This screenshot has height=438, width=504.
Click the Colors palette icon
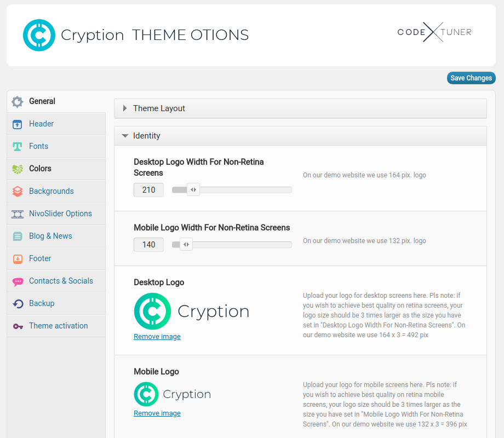(x=18, y=169)
